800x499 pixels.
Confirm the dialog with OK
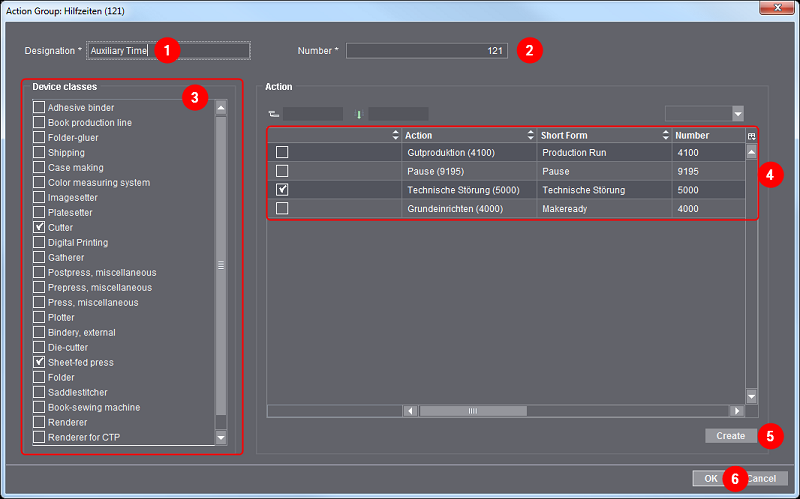709,478
